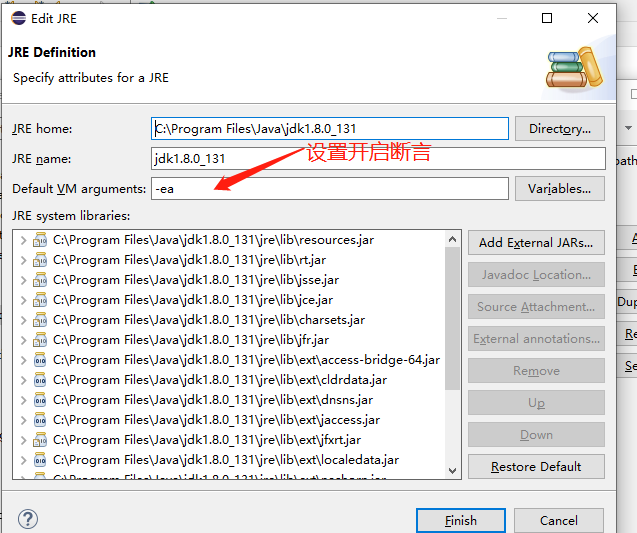
Task: Select the ext\access-bridge-64.jar path row
Action: (247, 360)
